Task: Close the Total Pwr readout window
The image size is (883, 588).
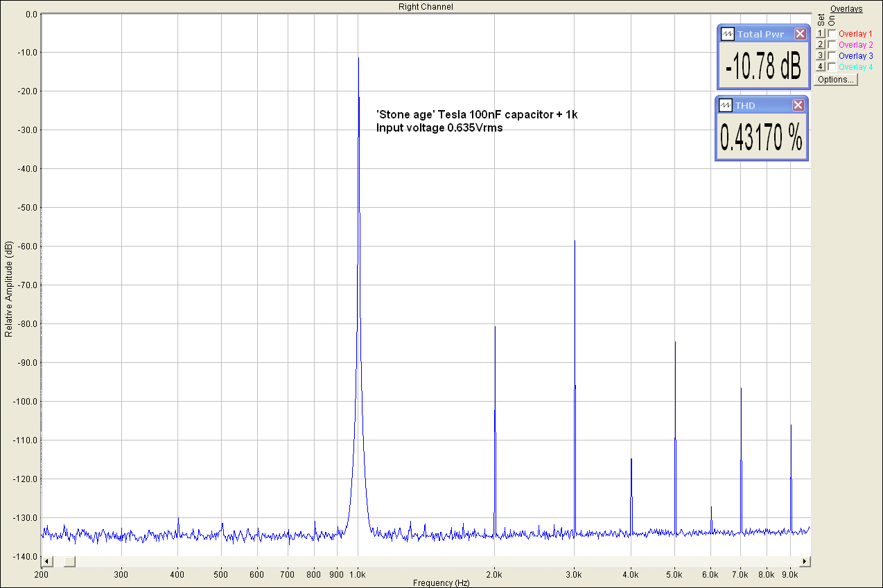Action: (x=800, y=34)
